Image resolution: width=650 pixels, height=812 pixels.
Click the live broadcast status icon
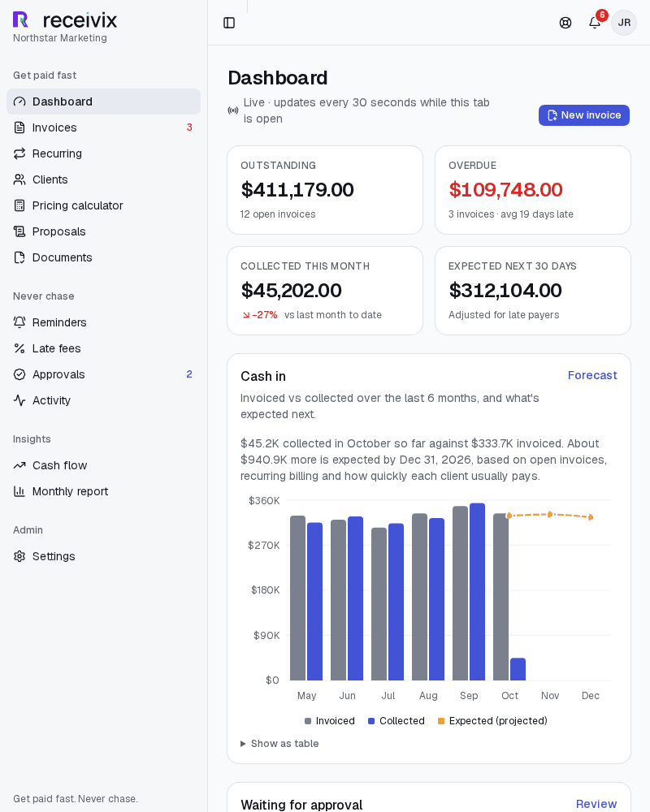233,110
